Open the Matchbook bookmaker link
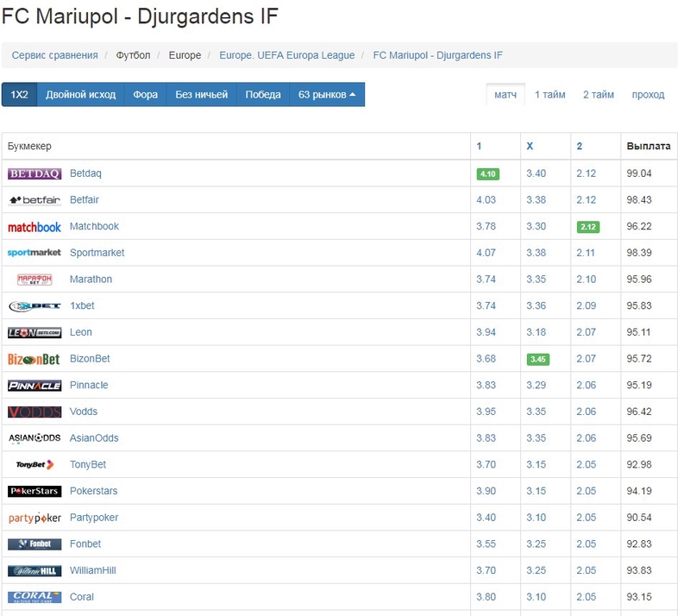Image resolution: width=690 pixels, height=616 pixels. click(94, 226)
